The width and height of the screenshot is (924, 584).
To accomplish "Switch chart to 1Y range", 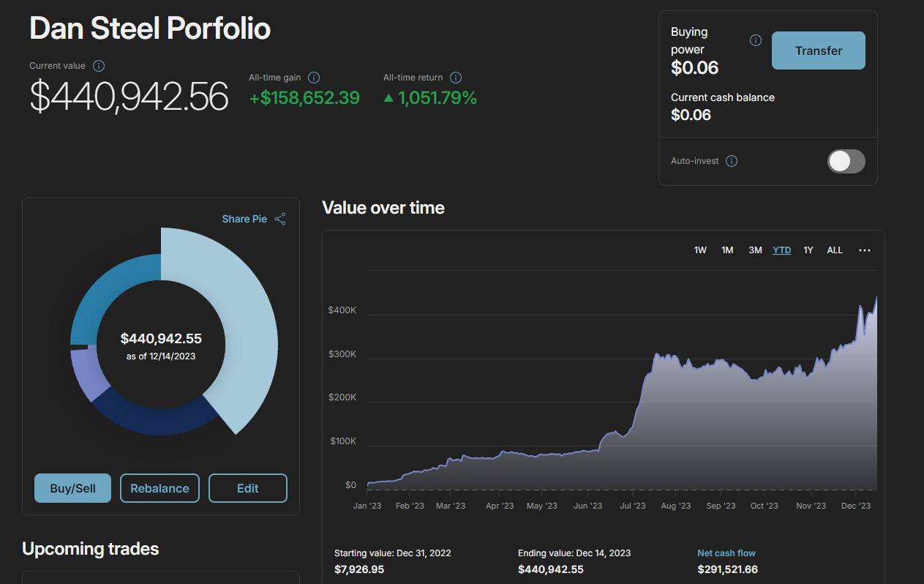I will [808, 250].
